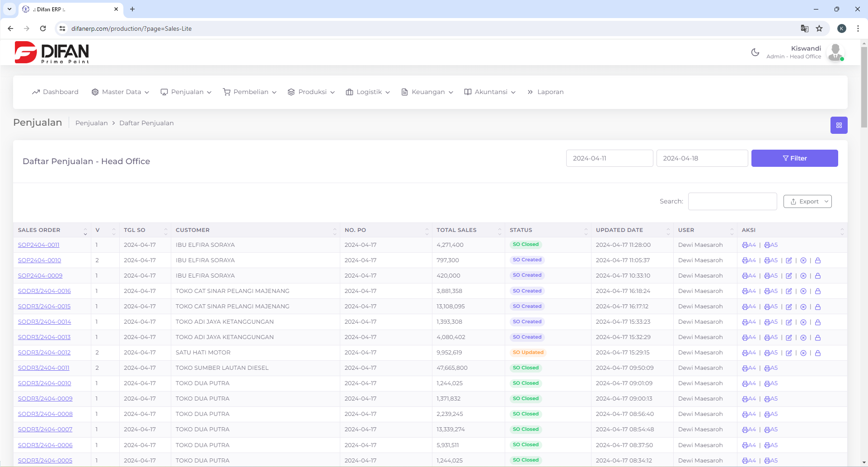Sort by the Sales Order column
Image resolution: width=868 pixels, height=467 pixels.
[x=52, y=230]
